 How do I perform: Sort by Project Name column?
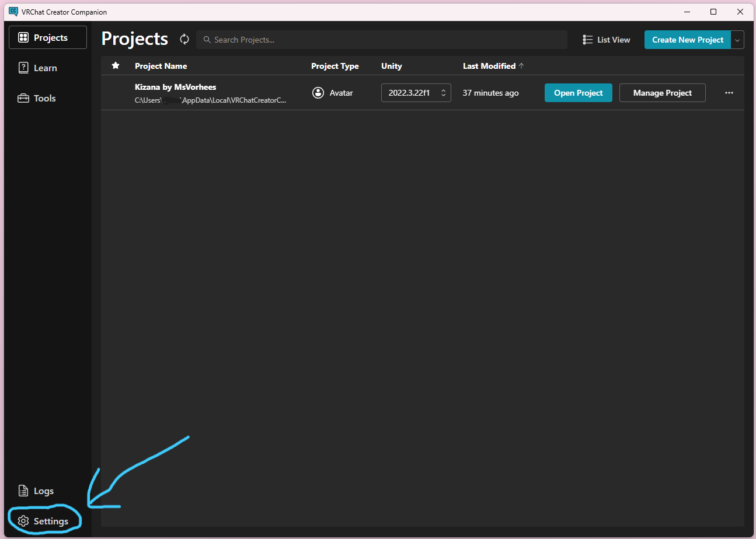(161, 66)
